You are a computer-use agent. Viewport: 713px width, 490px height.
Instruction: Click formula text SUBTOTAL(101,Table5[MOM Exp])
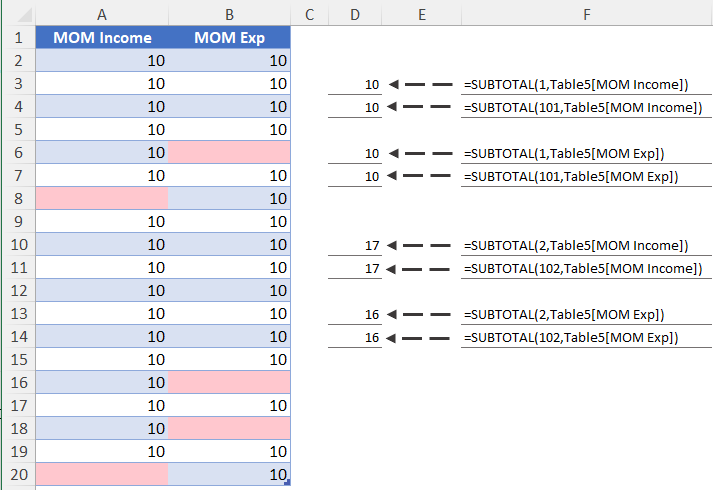click(x=571, y=176)
